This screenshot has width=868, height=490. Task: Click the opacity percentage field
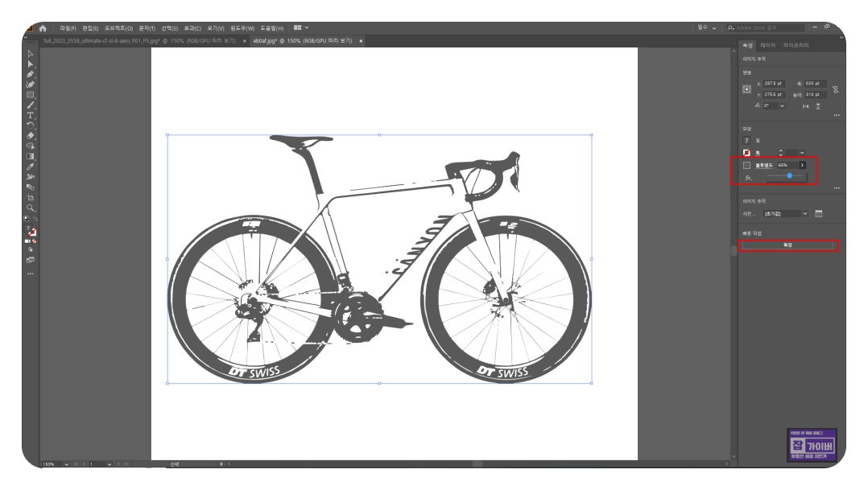787,166
